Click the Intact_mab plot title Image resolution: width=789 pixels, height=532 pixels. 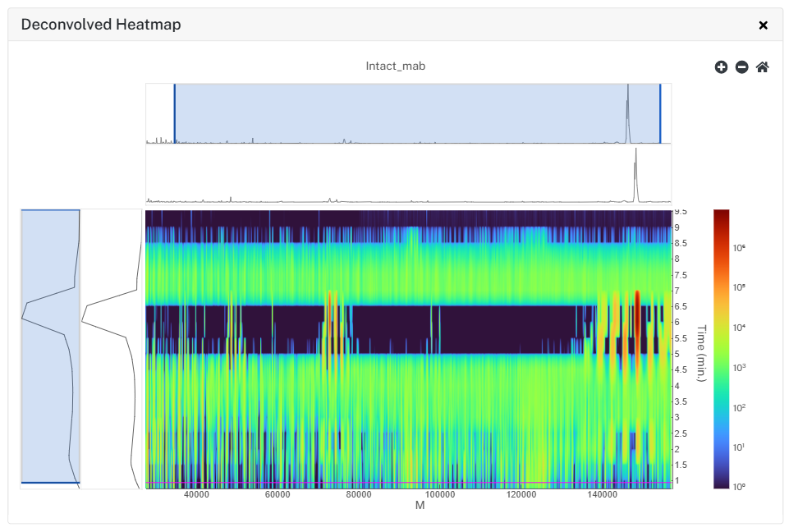point(396,66)
